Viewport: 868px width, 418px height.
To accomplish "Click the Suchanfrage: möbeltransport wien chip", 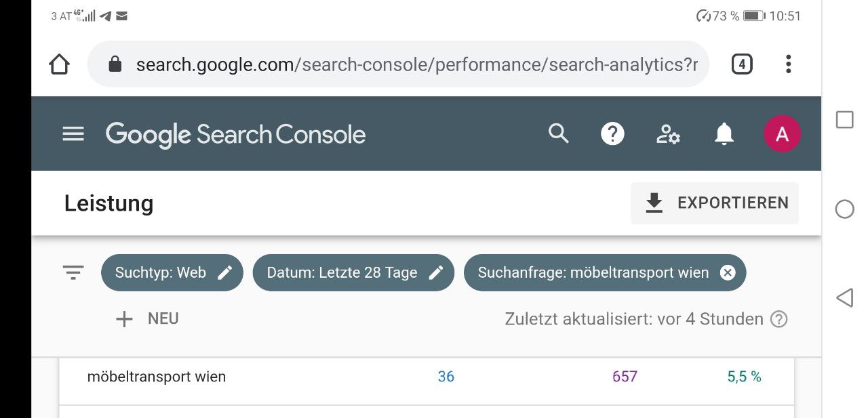I will coord(593,272).
